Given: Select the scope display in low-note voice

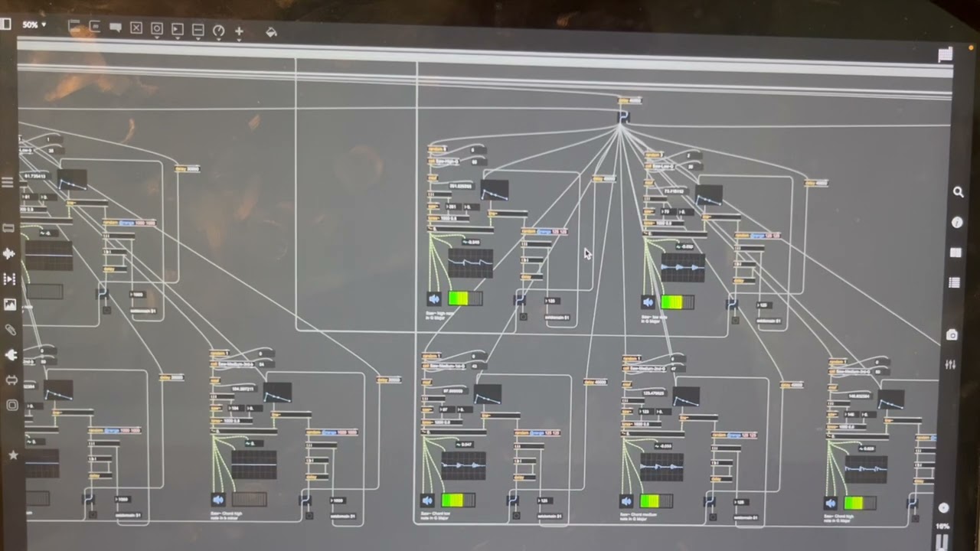Looking at the screenshot, I should pyautogui.click(x=683, y=267).
